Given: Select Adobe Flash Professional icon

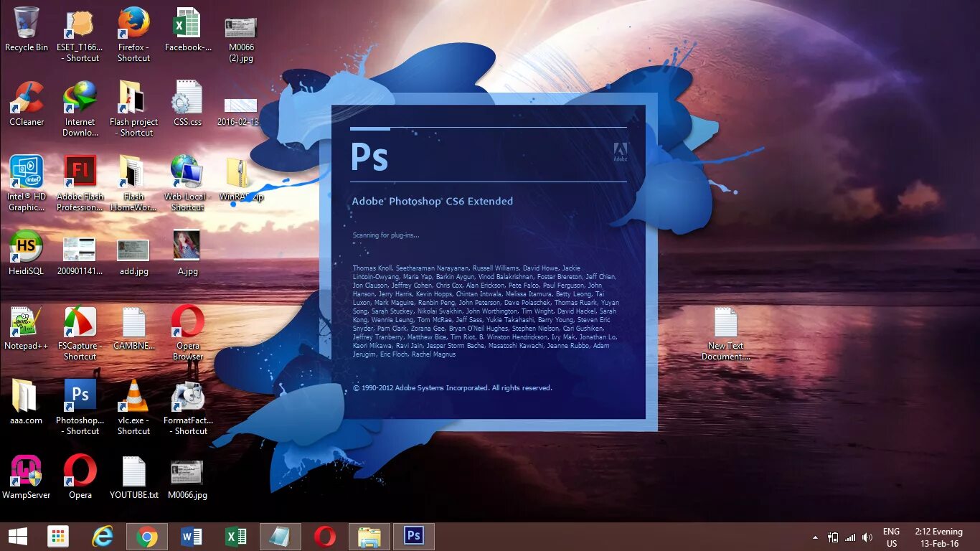Looking at the screenshot, I should coord(80,171).
